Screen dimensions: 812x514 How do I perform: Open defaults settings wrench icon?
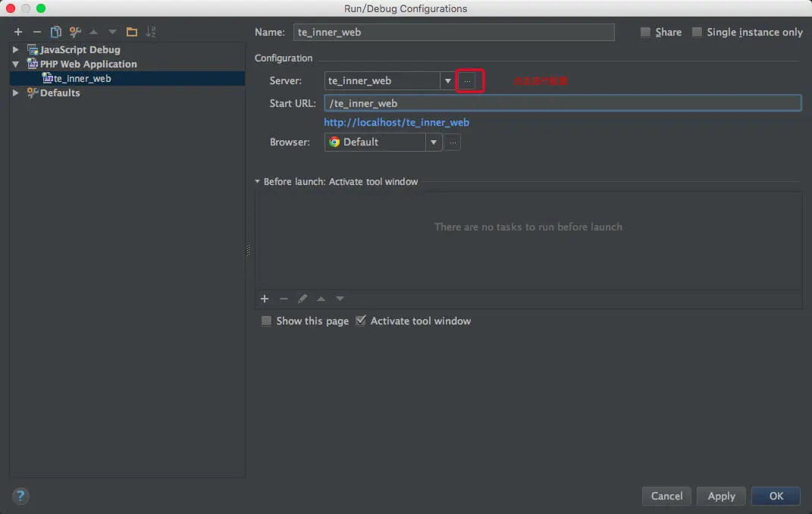[x=75, y=32]
